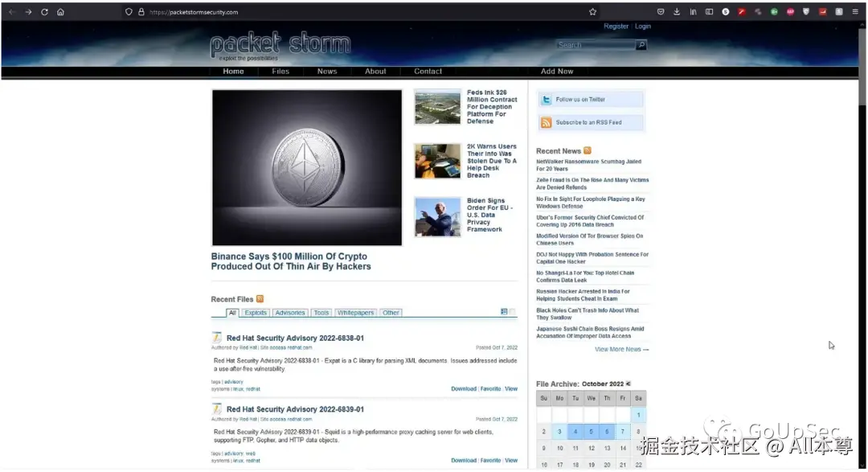
Task: Click the packet storm logo
Action: click(x=280, y=45)
